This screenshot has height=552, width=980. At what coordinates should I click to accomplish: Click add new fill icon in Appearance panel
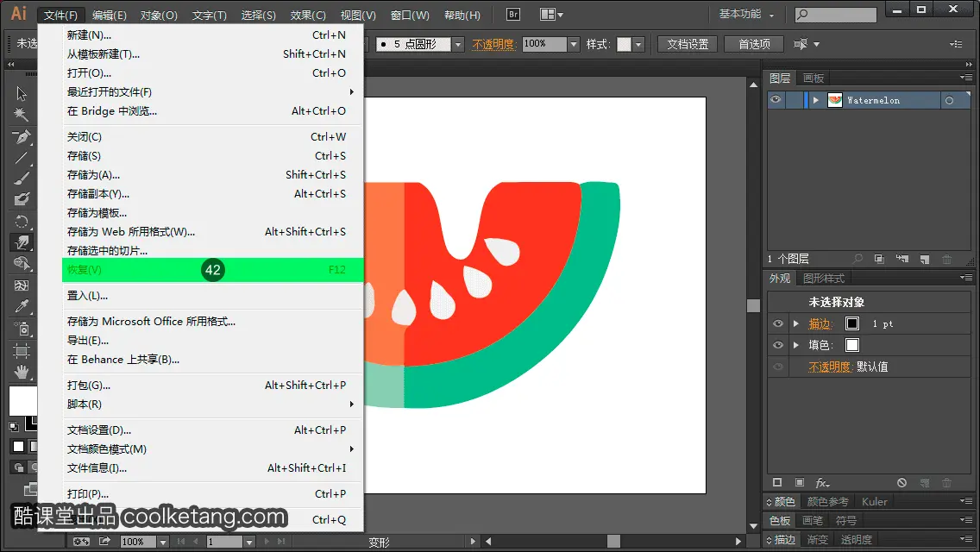(800, 483)
